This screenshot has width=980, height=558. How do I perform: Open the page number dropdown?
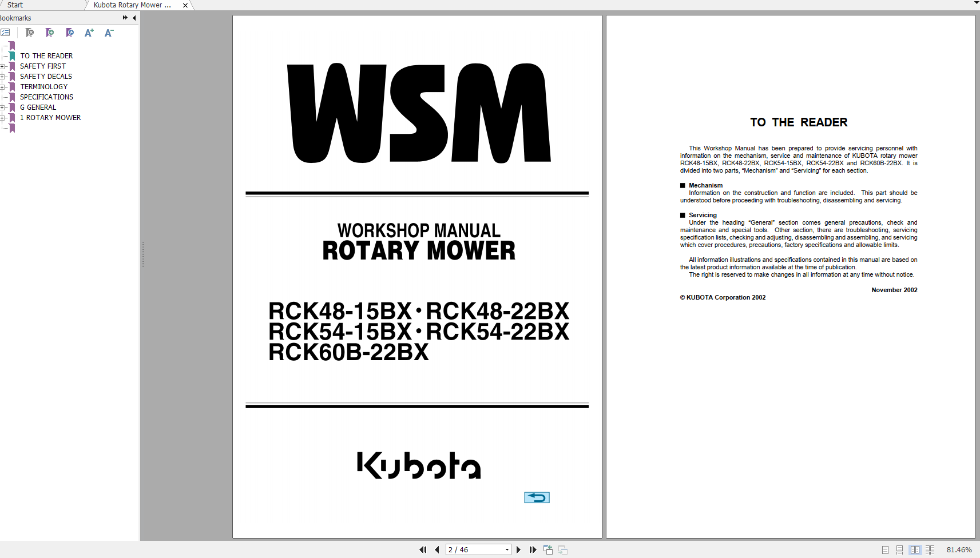pos(506,549)
